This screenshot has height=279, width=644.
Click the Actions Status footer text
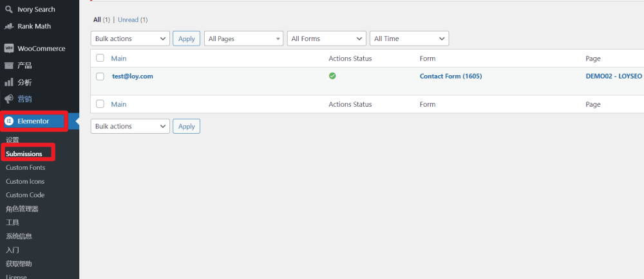click(x=350, y=105)
